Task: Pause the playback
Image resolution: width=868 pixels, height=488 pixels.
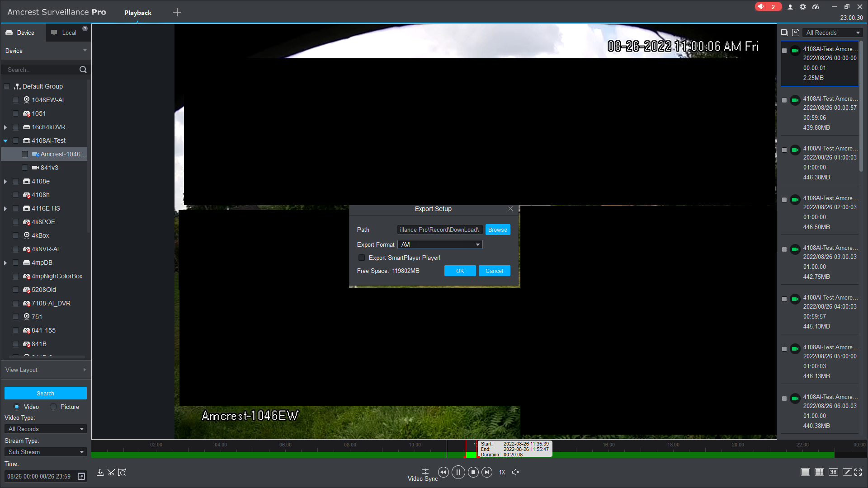Action: pyautogui.click(x=458, y=472)
